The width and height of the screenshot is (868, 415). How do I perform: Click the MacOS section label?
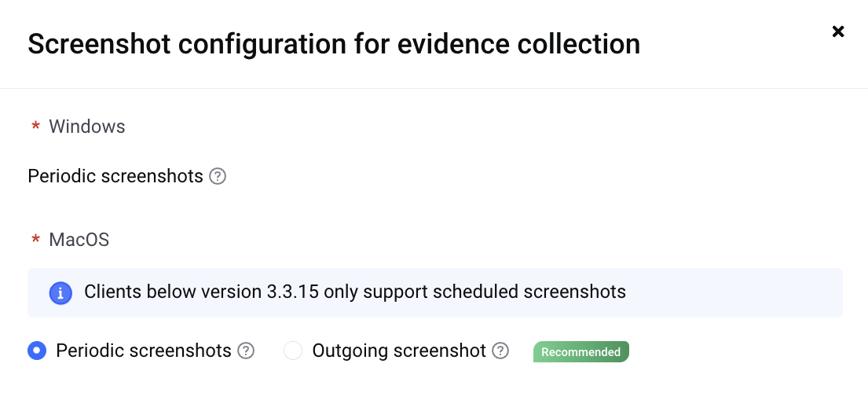click(79, 240)
